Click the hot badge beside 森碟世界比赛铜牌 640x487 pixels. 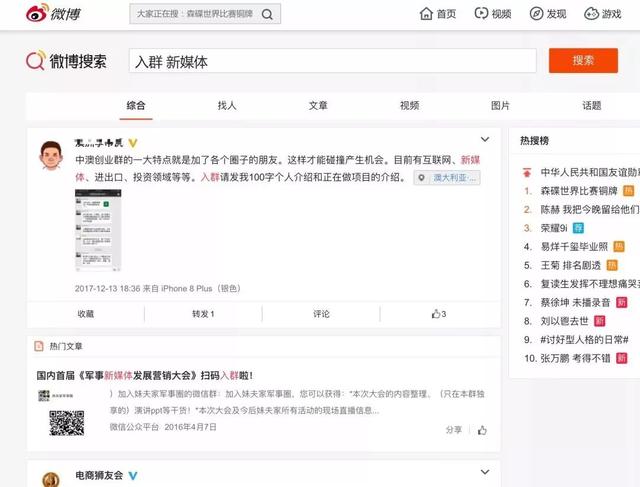click(x=628, y=191)
